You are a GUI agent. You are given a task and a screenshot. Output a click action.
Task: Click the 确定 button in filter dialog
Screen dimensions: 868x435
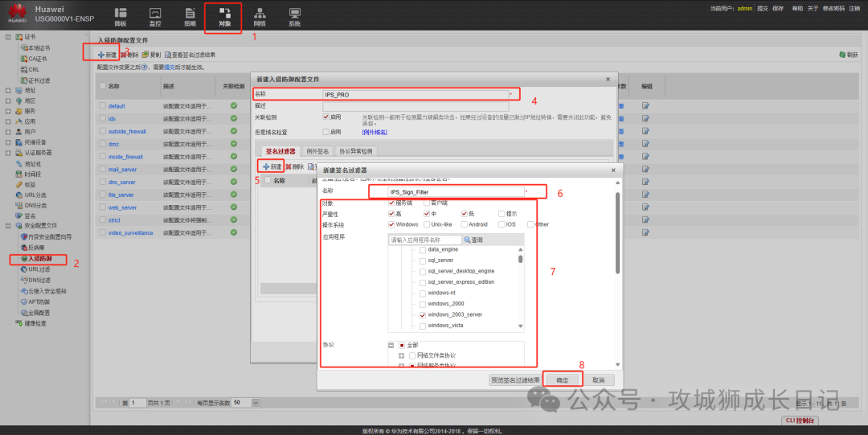[x=562, y=380]
